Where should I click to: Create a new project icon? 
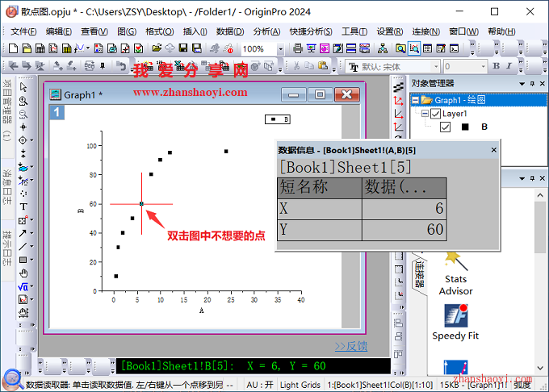(x=13, y=48)
